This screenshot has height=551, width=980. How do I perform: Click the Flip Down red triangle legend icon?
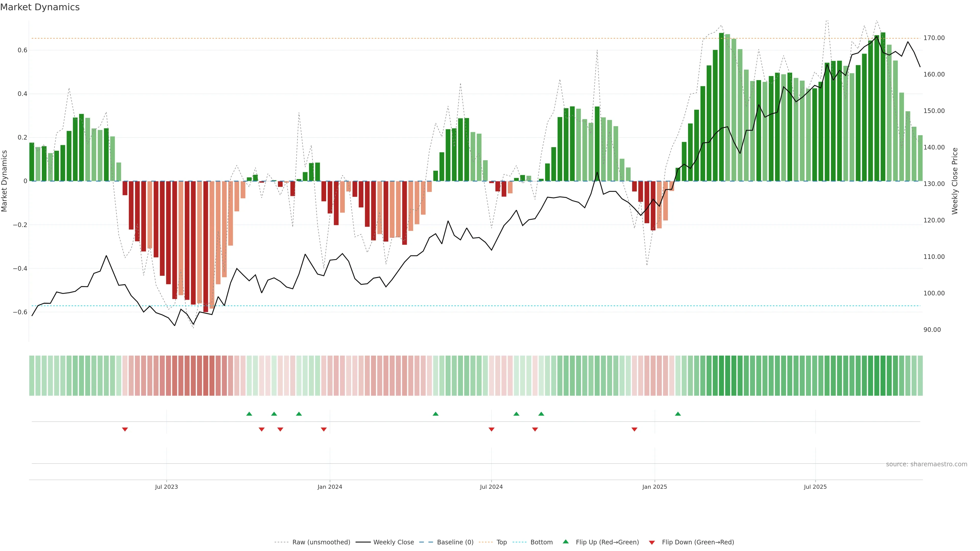pos(652,542)
